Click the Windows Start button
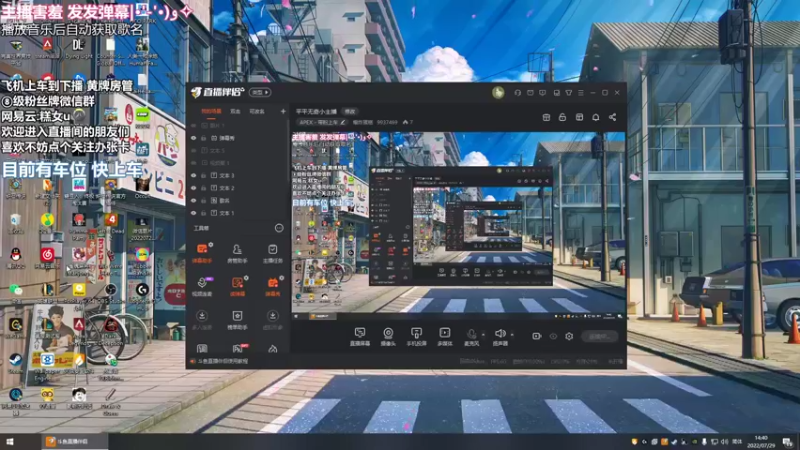The height and width of the screenshot is (450, 800). (10, 442)
